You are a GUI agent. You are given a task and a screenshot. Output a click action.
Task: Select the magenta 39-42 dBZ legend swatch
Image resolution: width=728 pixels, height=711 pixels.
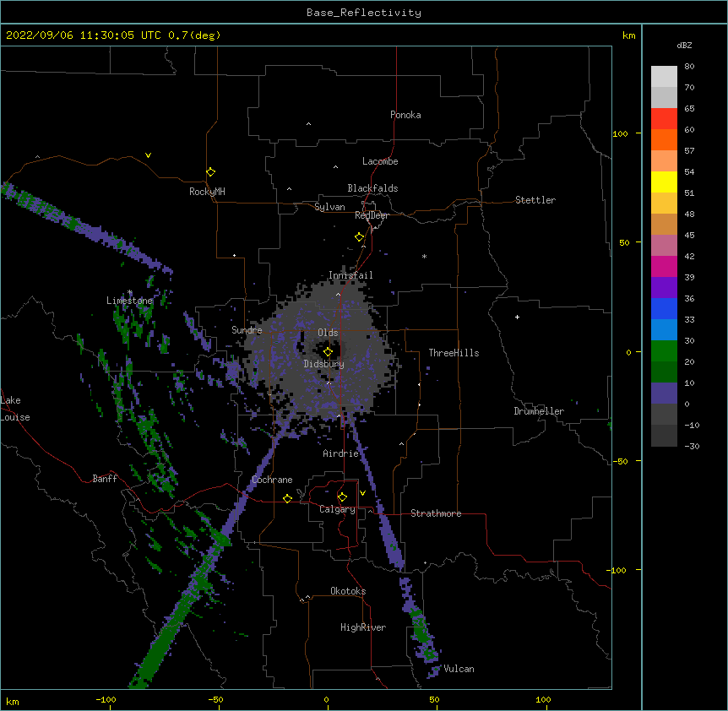coord(664,266)
